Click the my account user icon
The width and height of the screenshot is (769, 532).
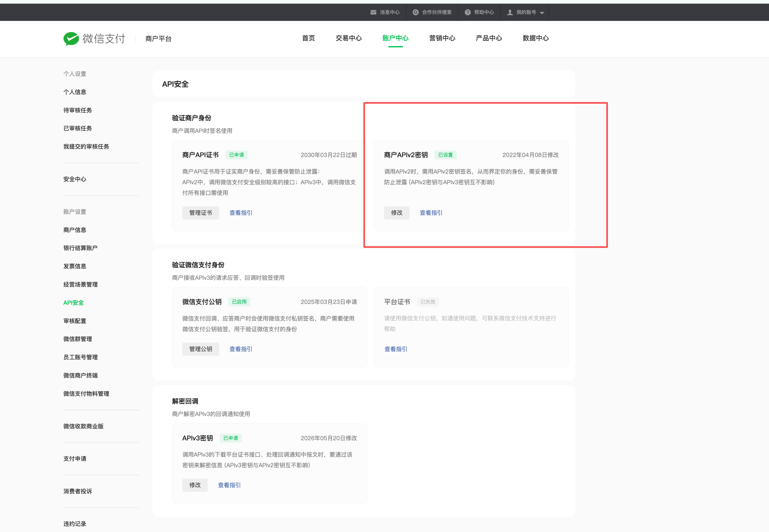[x=510, y=12]
